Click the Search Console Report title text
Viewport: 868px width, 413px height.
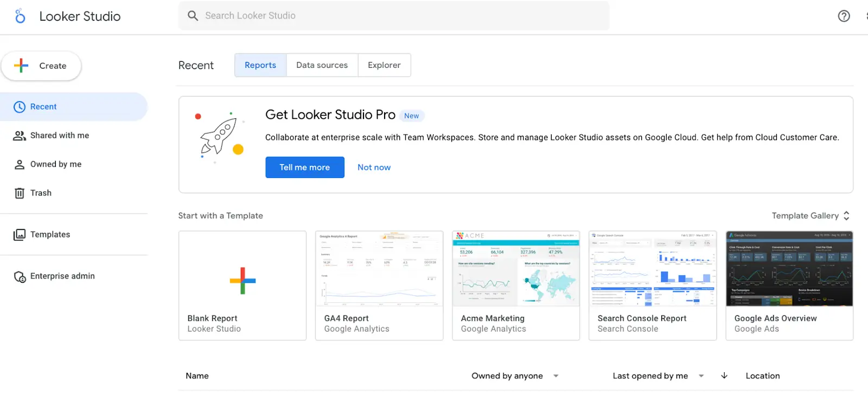(642, 319)
